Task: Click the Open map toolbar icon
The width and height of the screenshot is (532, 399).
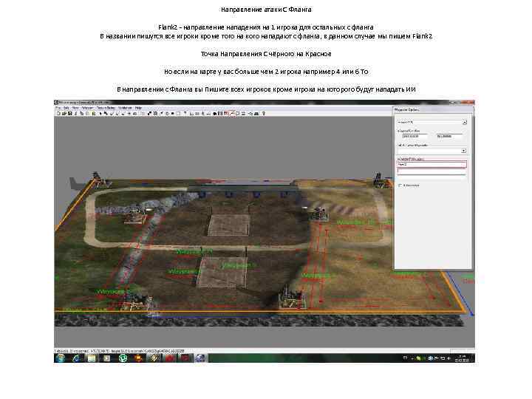Action: point(64,114)
